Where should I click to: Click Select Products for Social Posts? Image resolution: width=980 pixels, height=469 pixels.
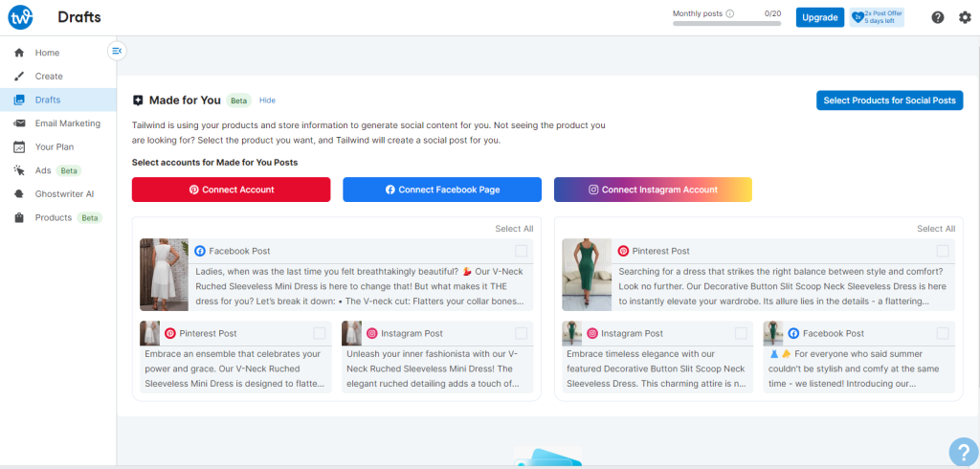pos(889,100)
